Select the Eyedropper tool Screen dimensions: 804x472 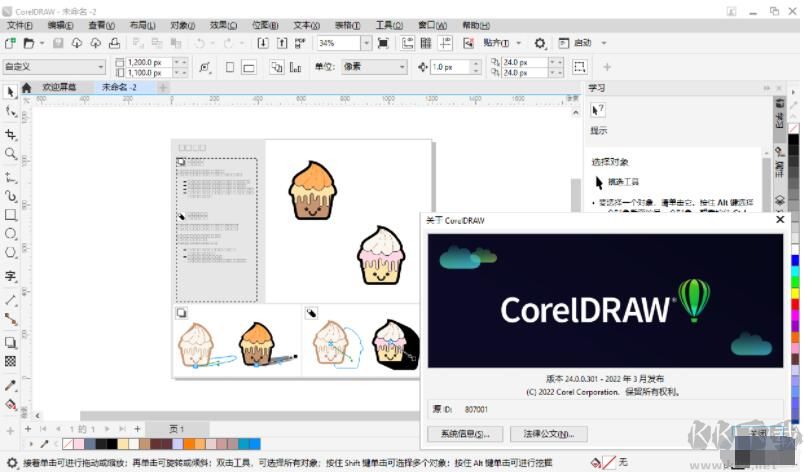[x=11, y=385]
